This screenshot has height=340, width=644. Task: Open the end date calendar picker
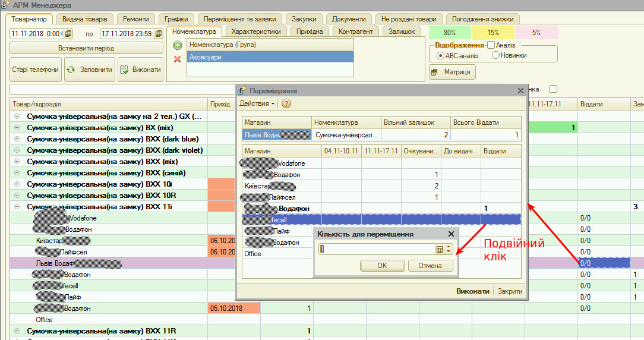159,33
